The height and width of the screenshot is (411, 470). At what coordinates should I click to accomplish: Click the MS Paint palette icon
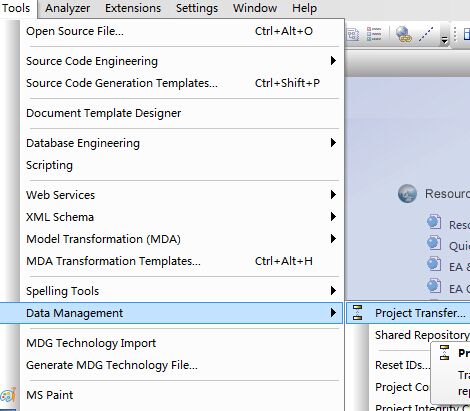tap(8, 396)
